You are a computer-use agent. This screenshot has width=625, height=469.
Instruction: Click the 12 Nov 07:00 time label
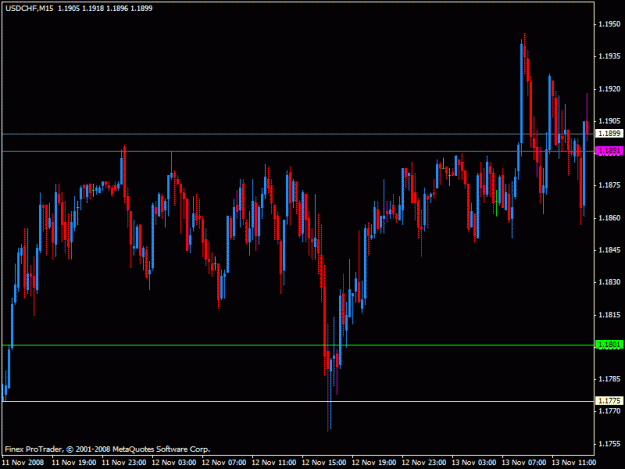(x=224, y=463)
